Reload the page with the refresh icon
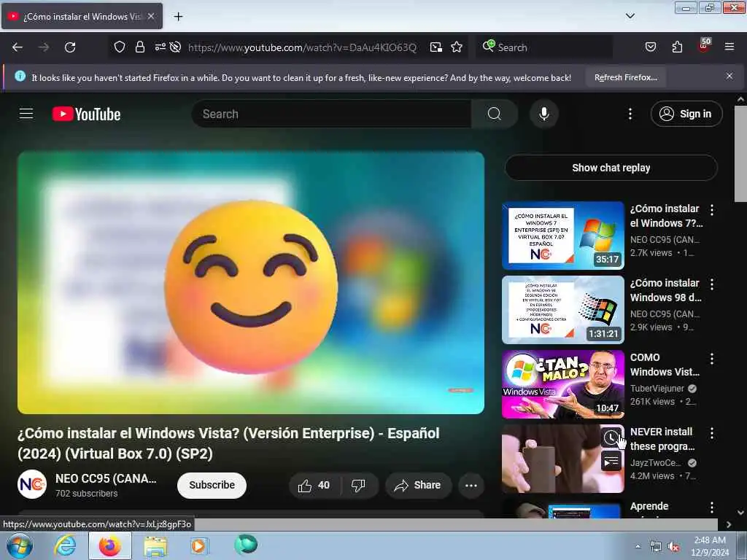 pos(70,47)
